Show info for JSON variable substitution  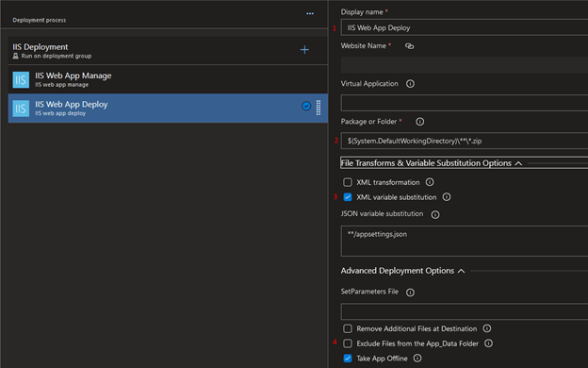click(x=435, y=214)
